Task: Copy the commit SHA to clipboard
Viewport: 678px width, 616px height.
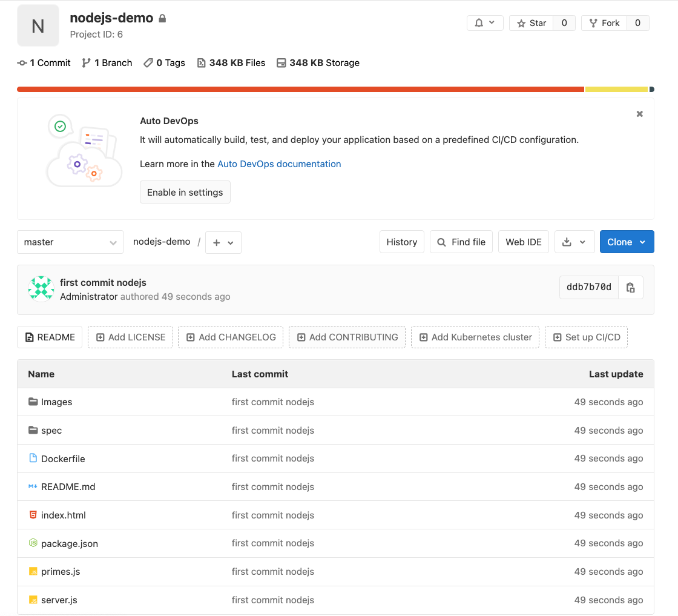Action: tap(630, 287)
